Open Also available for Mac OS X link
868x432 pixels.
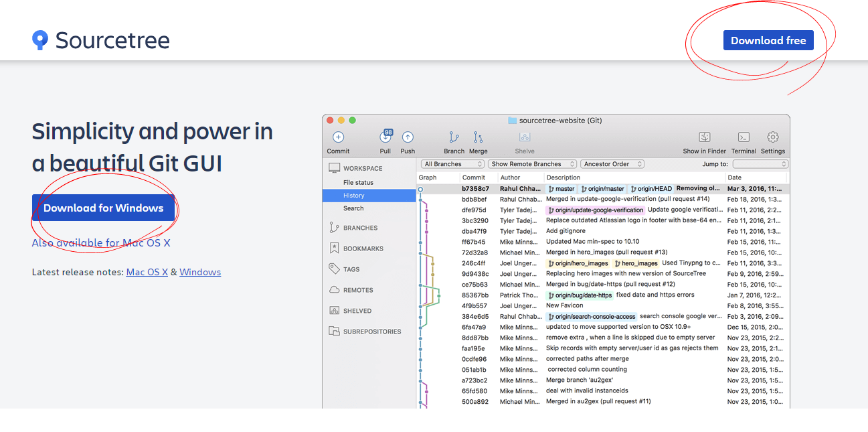click(101, 242)
